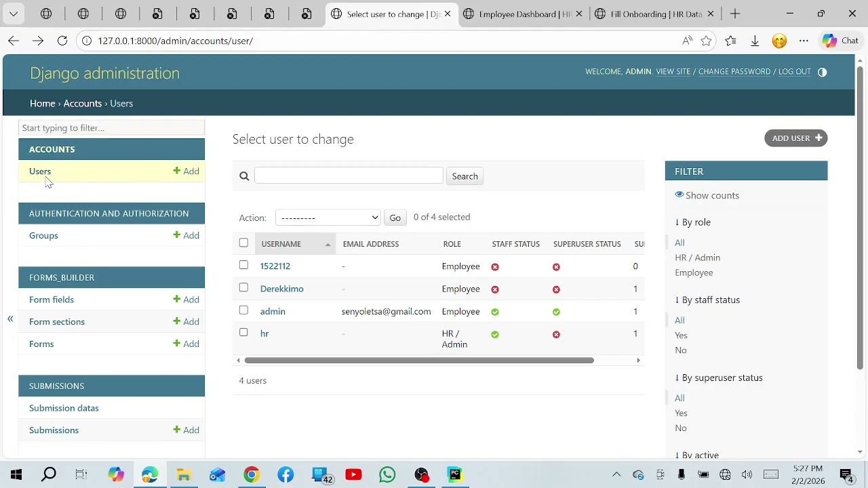Go back with the browser back arrow

click(14, 41)
